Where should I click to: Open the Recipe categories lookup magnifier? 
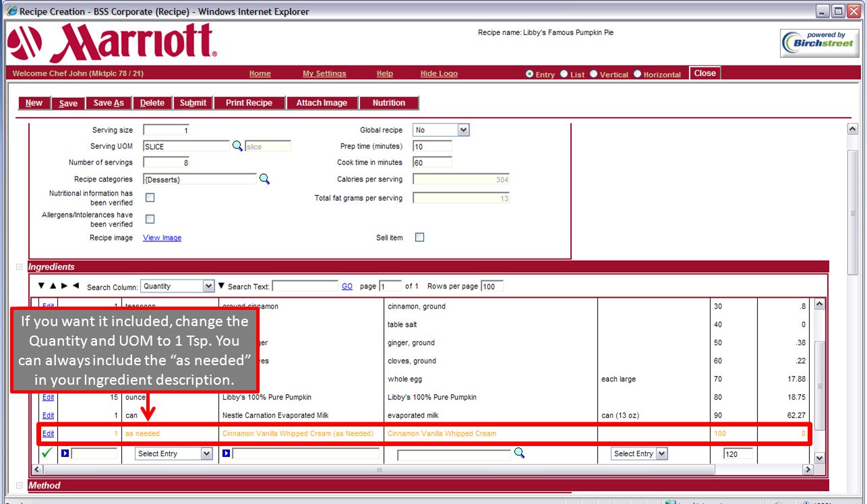coord(264,179)
